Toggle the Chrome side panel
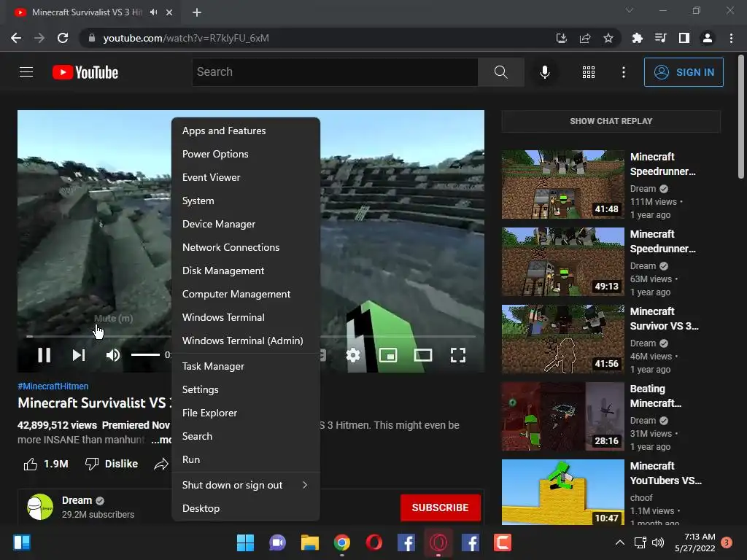The height and width of the screenshot is (560, 747). coord(684,38)
